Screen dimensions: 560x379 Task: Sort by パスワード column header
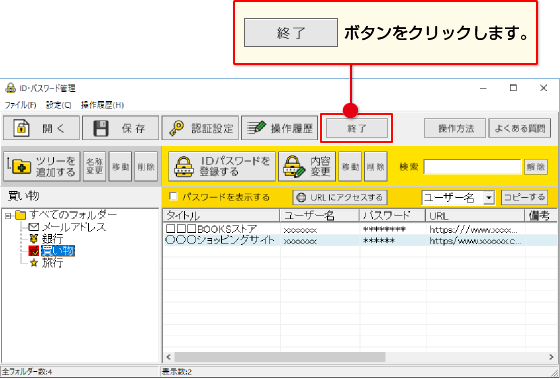(392, 216)
